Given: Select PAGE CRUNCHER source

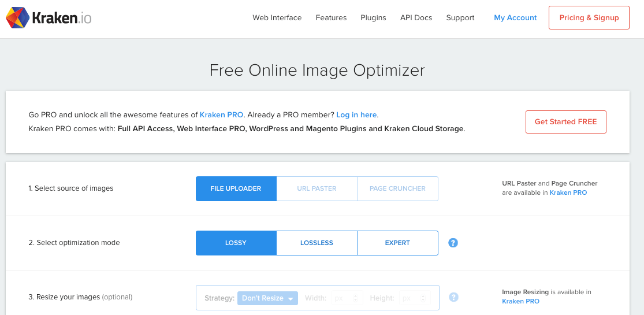Looking at the screenshot, I should click(397, 189).
